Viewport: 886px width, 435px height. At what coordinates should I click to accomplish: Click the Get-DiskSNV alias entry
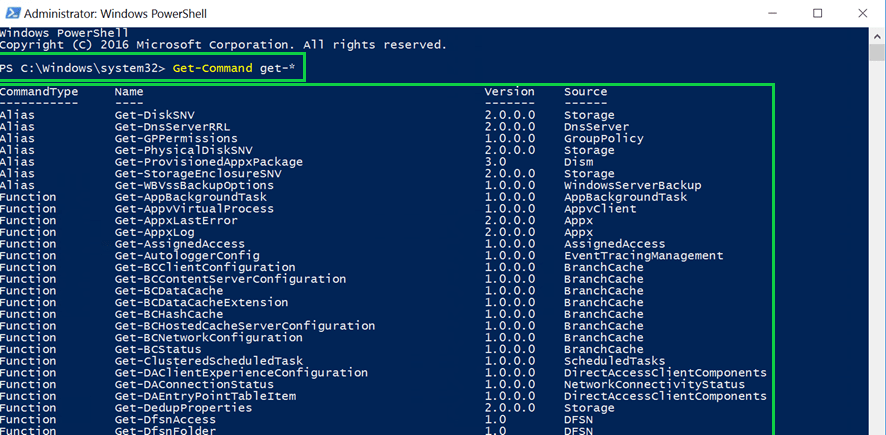point(154,115)
